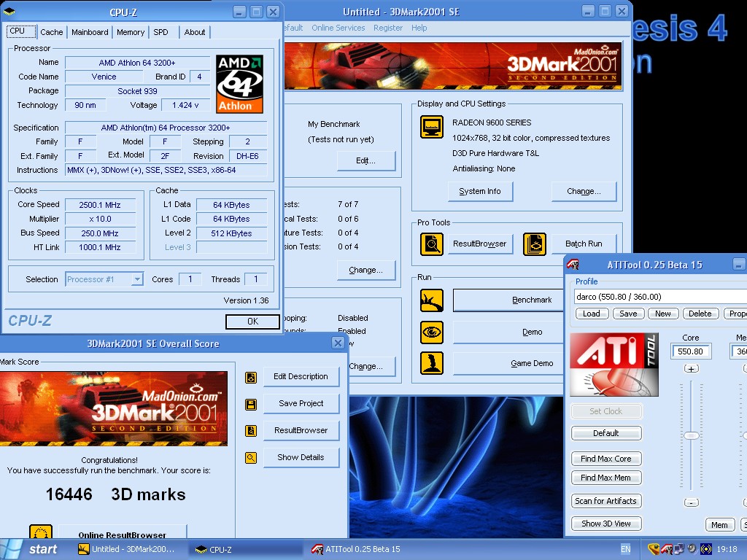
Task: Click the ResultBrowser button in Pro Tools
Action: click(480, 244)
